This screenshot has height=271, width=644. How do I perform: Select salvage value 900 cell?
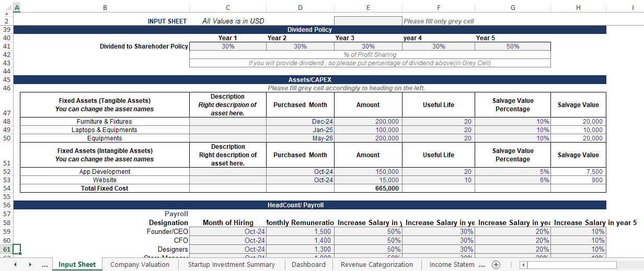click(578, 180)
